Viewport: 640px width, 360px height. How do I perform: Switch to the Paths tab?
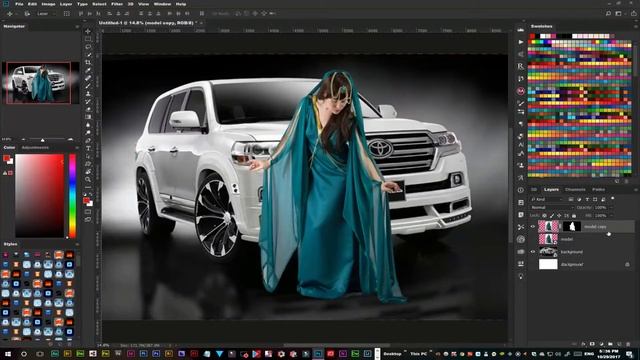coord(599,189)
